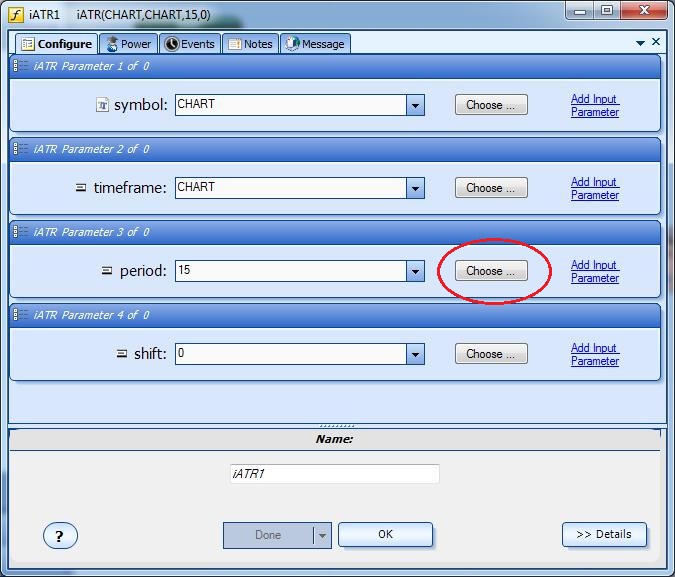
Task: Click the iATR1 name input field
Action: coord(333,474)
